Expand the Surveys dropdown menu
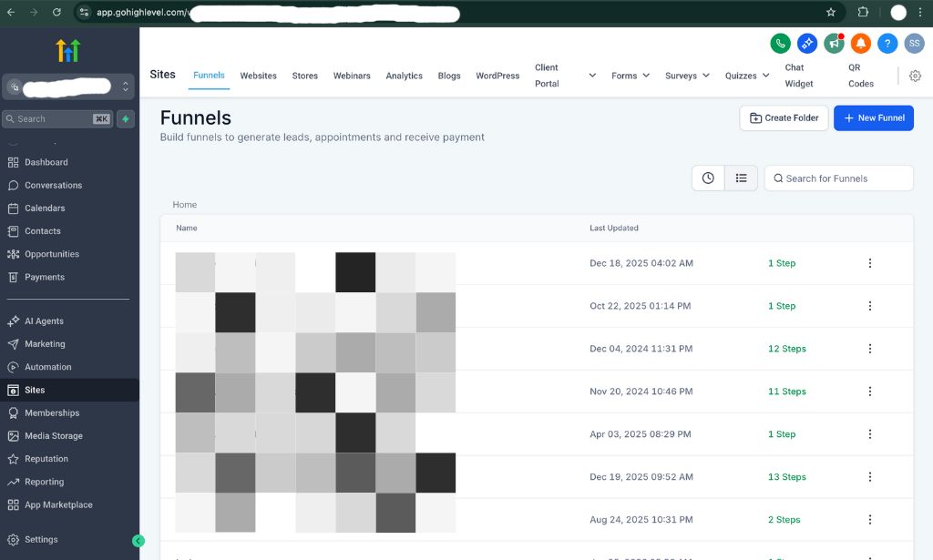The height and width of the screenshot is (560, 933). point(687,76)
